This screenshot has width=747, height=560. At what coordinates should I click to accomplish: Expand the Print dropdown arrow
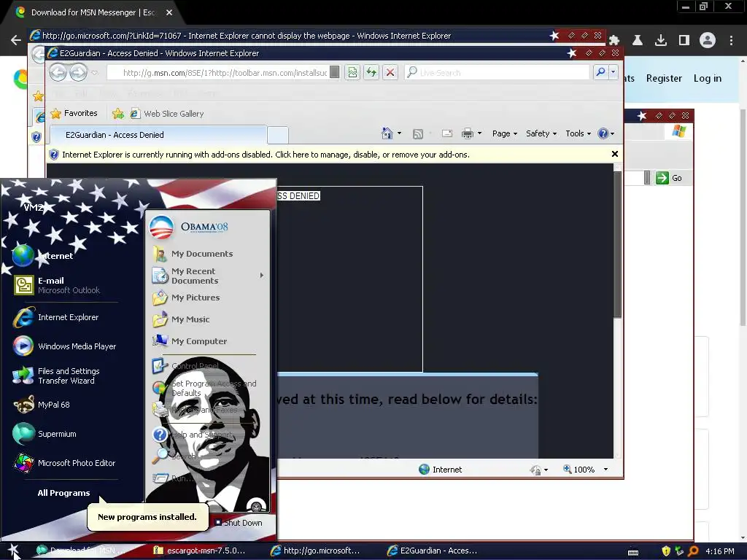point(480,133)
